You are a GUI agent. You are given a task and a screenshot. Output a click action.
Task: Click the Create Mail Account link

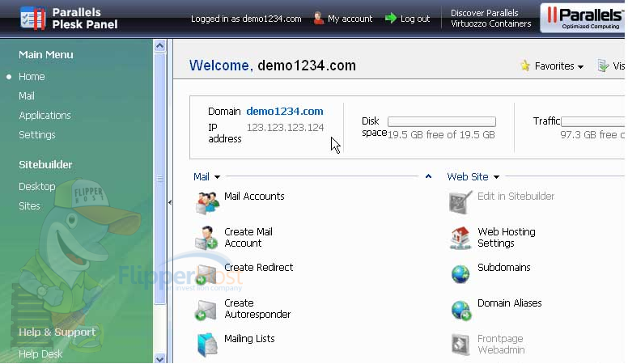coord(248,238)
